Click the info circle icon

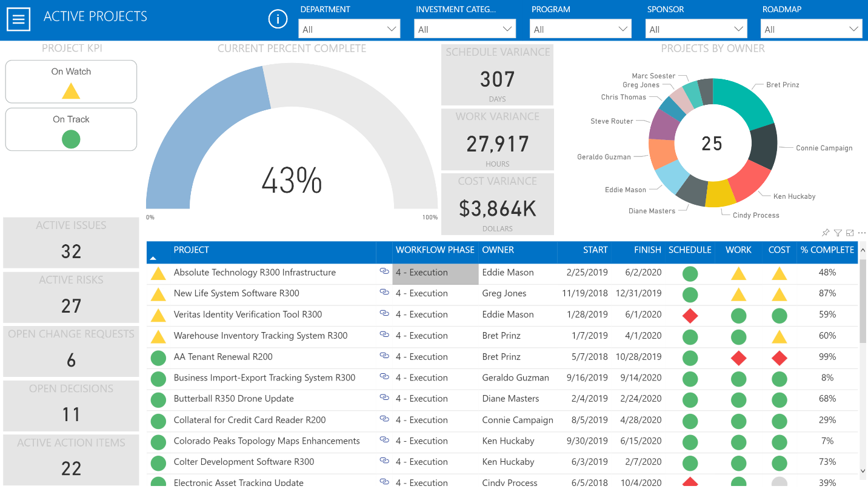tap(278, 19)
